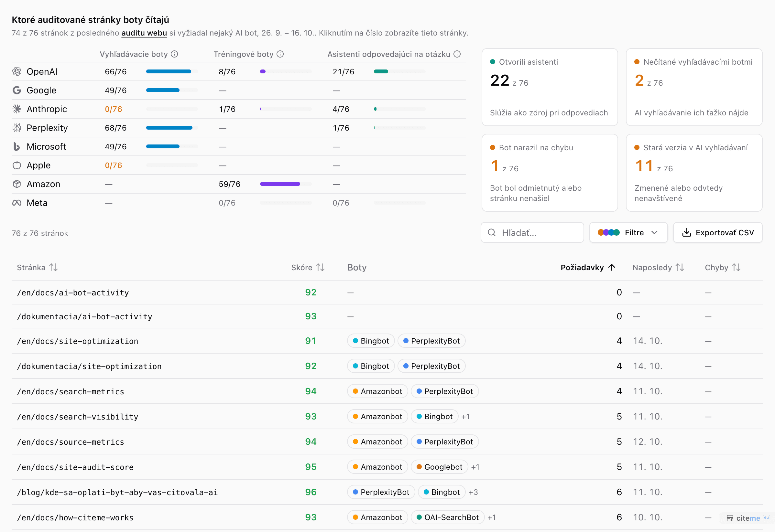775x532 pixels.
Task: Open /dokumentacia/site-optimization row
Action: [387, 366]
